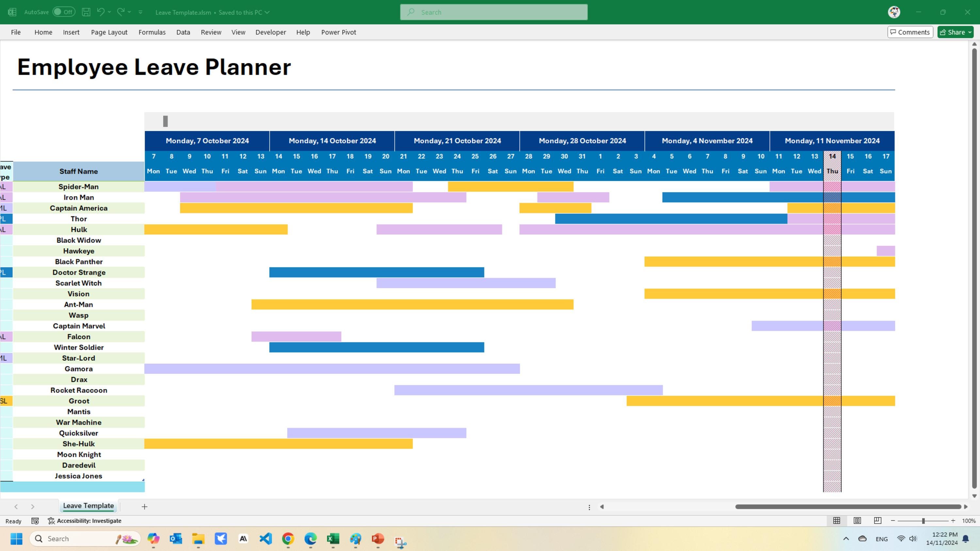Select Normal view in the status bar
Screen dimensions: 980x551
pyautogui.click(x=837, y=521)
